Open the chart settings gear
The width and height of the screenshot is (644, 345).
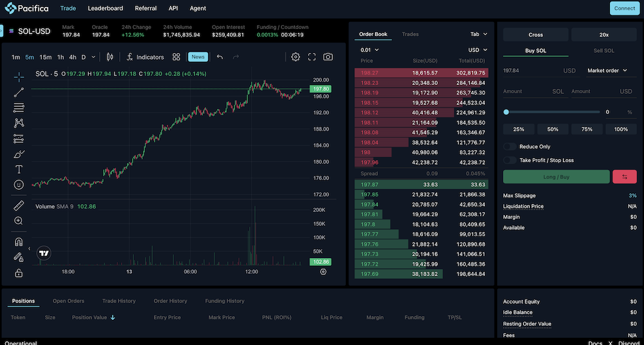[x=296, y=57]
